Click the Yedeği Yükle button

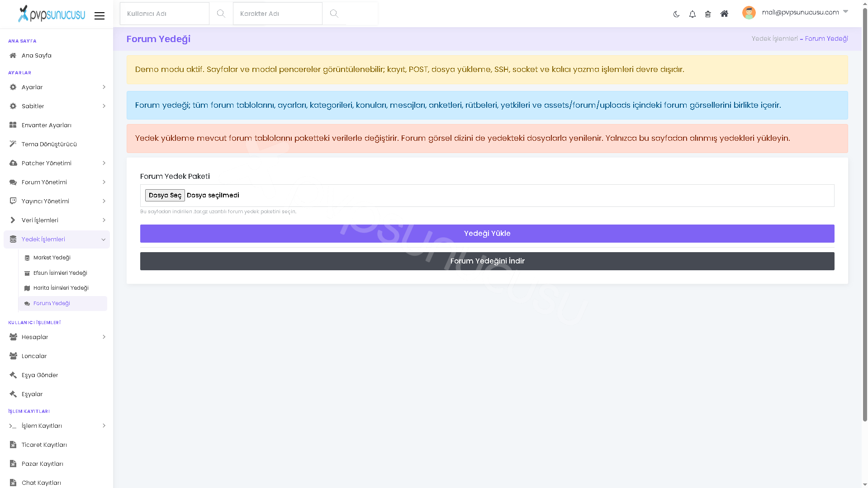pos(487,234)
